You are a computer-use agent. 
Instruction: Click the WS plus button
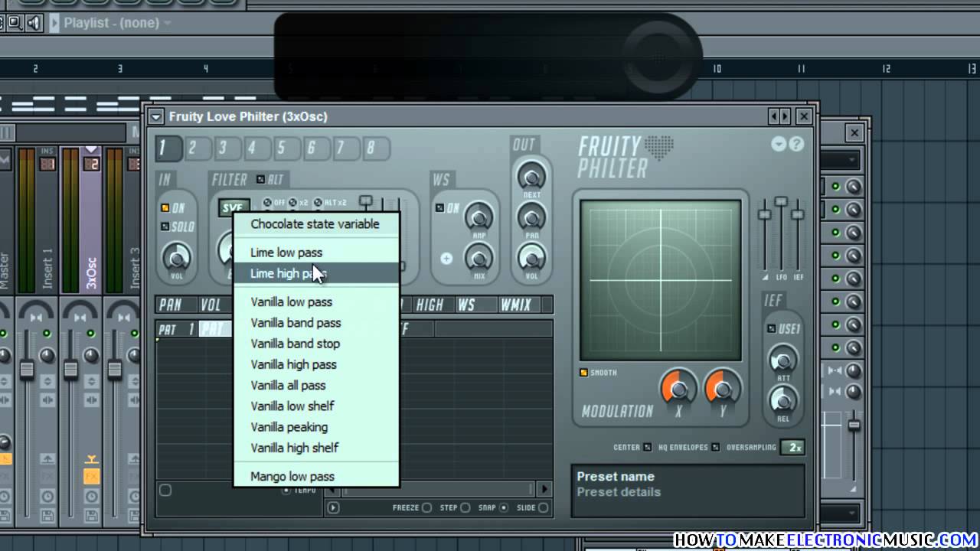coord(446,259)
